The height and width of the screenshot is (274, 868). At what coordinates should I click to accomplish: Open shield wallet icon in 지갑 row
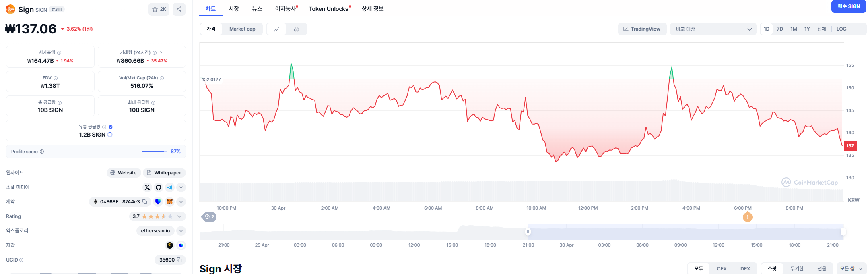coord(181,245)
